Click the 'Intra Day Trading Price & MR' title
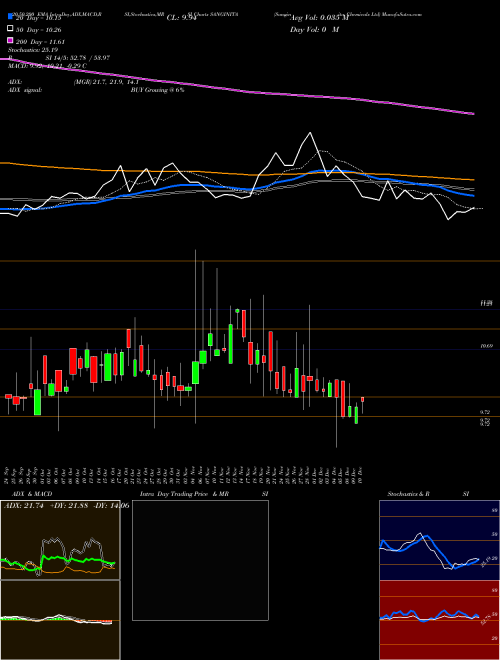Screen dimensions: 500x660 click(x=184, y=494)
